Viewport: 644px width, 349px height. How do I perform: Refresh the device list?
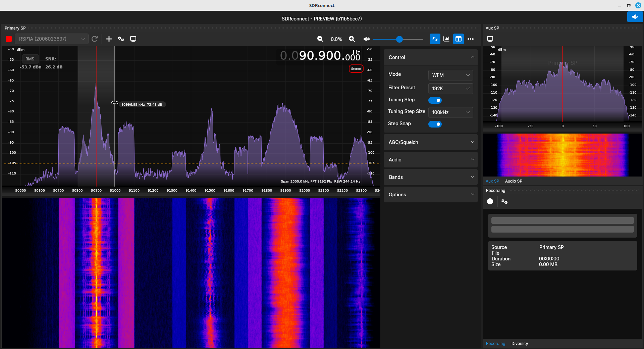coord(95,39)
